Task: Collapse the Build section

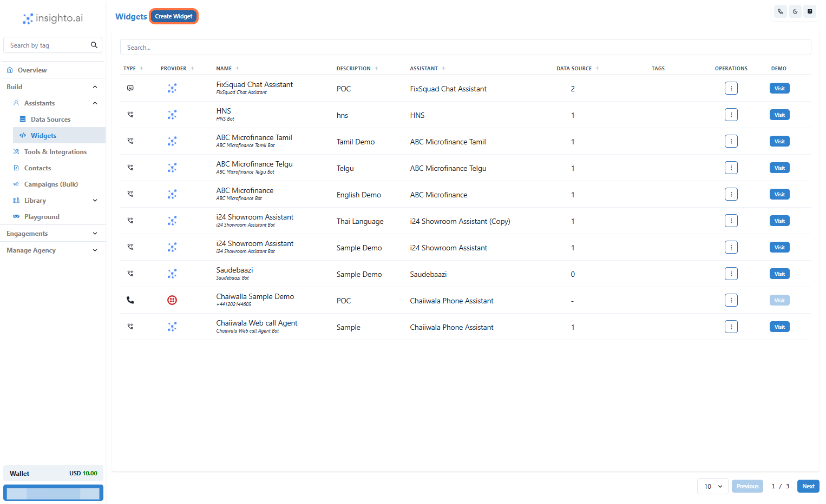Action: tap(95, 87)
